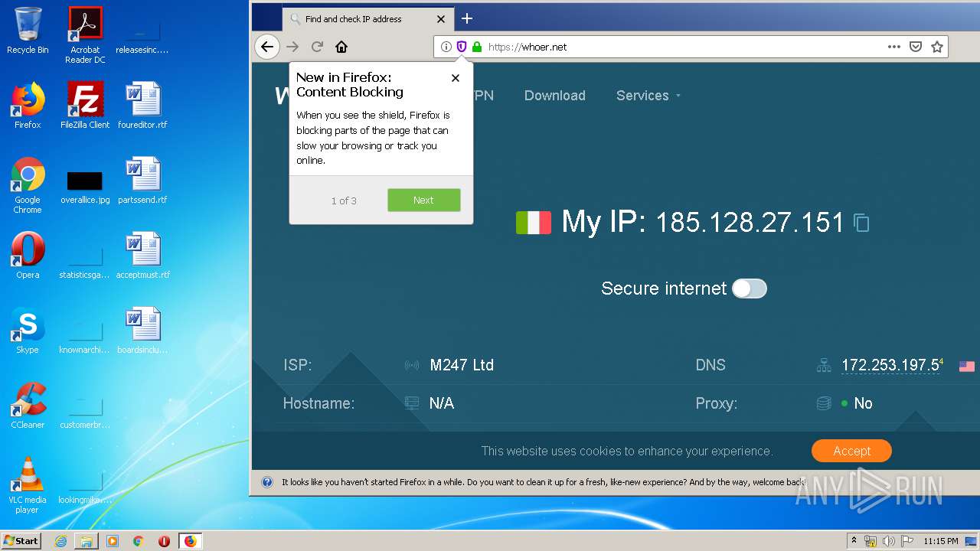Expand the Services dropdown menu

[x=648, y=96]
